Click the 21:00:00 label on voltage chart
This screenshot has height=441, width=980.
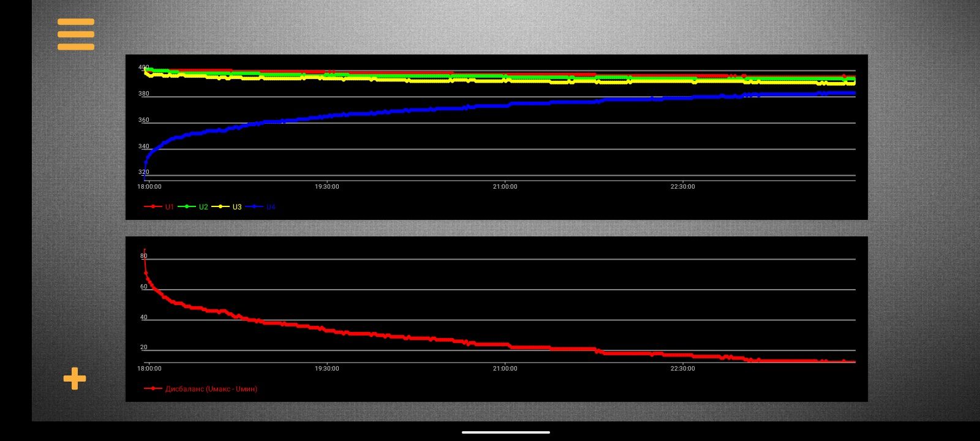click(505, 187)
